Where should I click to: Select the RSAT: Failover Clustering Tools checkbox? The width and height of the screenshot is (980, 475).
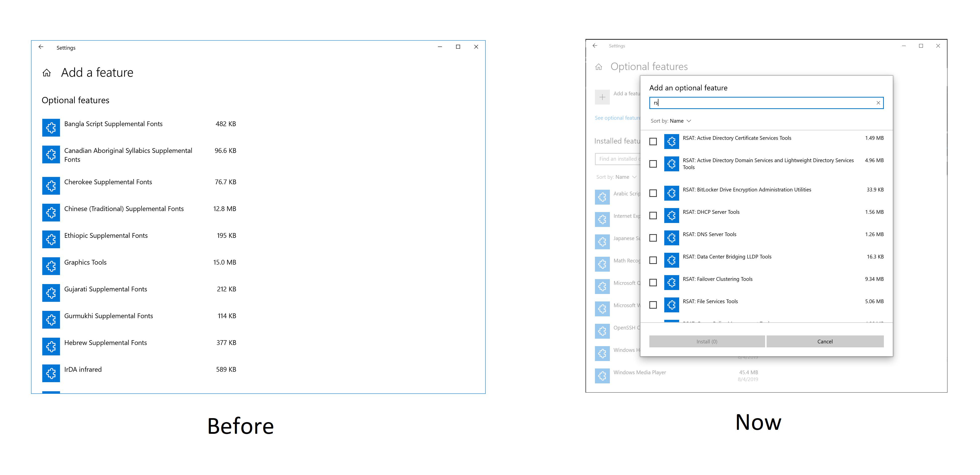(x=653, y=283)
